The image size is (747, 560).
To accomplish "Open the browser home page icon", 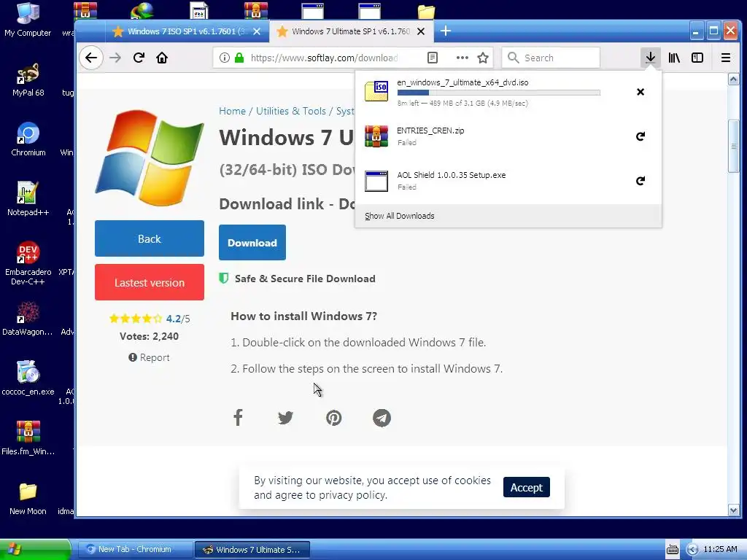I will pos(162,58).
